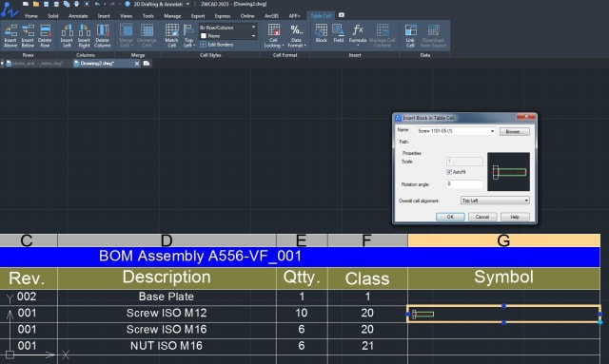
Task: Click Cancel in Insert Block dialog
Action: (x=482, y=217)
